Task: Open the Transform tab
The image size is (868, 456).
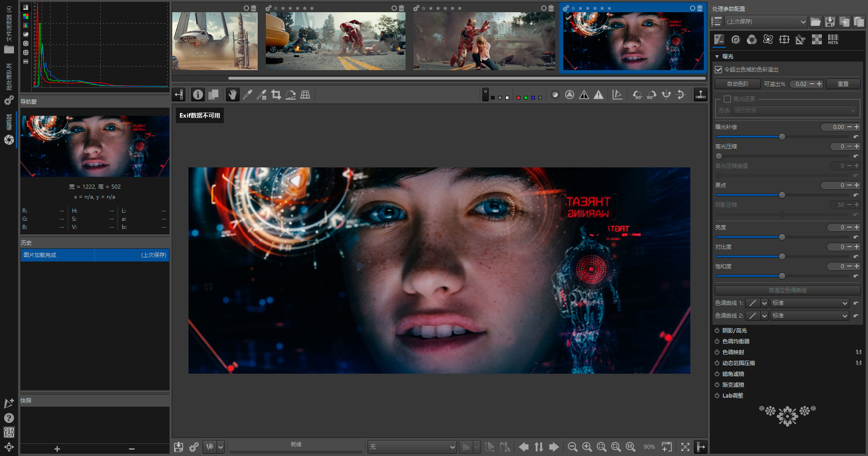Action: click(784, 40)
